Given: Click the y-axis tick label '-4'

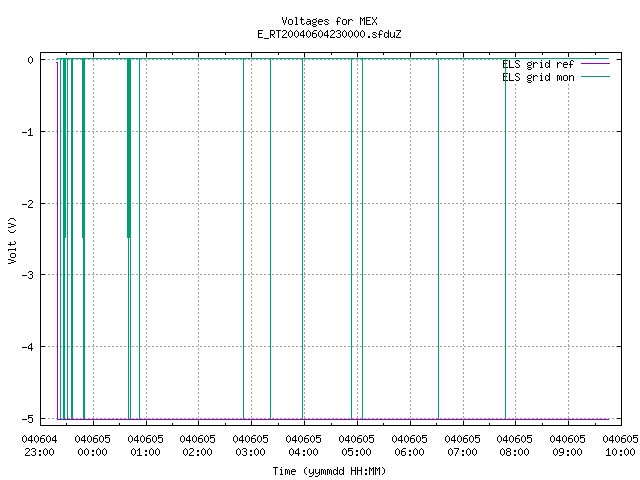Looking at the screenshot, I should tap(28, 347).
